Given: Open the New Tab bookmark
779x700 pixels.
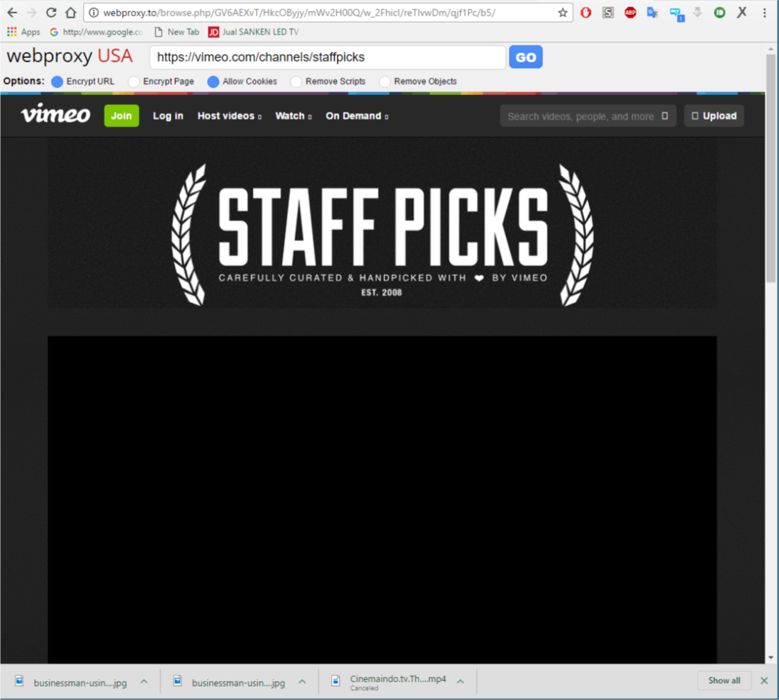Looking at the screenshot, I should [177, 32].
